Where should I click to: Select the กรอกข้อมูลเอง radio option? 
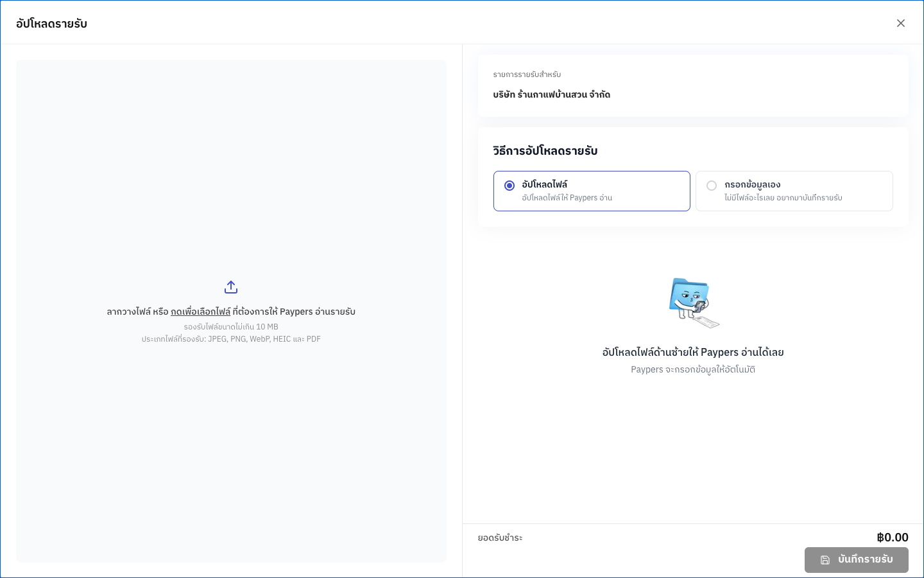pos(794,191)
